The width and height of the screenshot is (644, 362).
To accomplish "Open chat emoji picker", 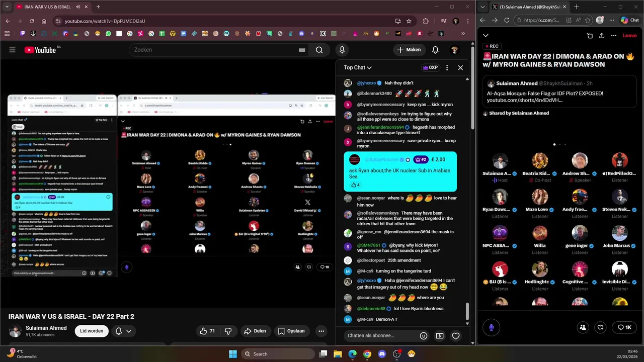I will click(x=424, y=336).
